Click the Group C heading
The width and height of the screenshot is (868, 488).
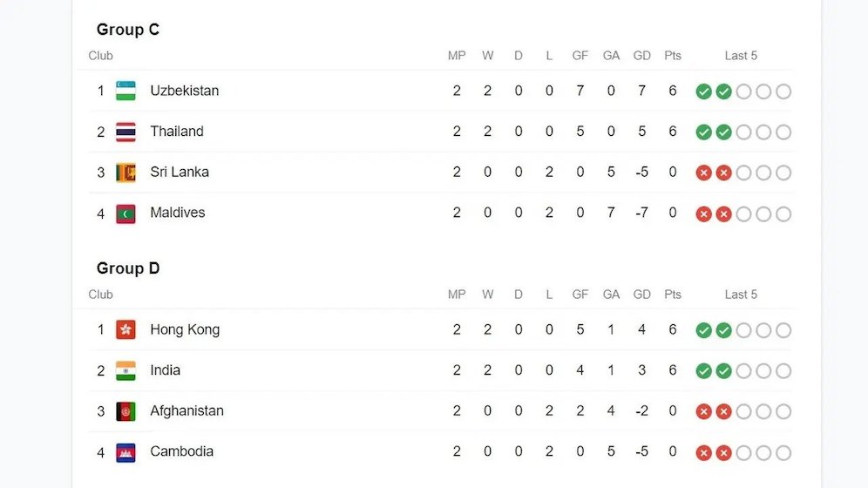(x=128, y=30)
